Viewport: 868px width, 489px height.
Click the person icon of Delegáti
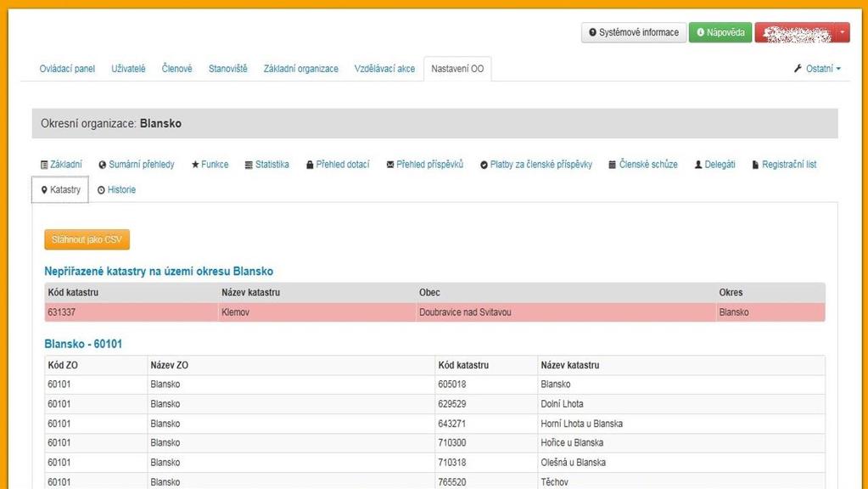[x=698, y=165]
